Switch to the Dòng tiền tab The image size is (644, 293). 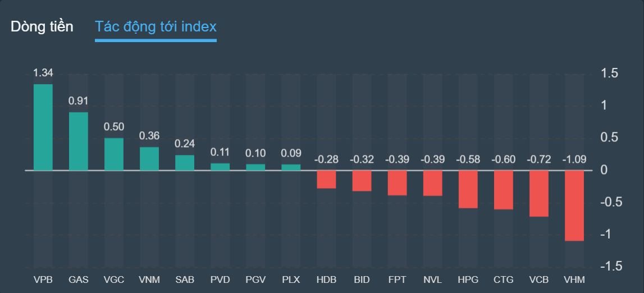42,26
